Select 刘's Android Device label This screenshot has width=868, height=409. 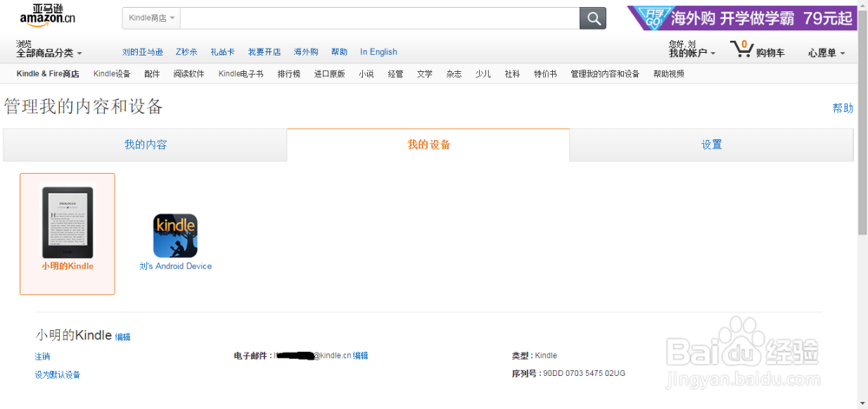(x=175, y=267)
